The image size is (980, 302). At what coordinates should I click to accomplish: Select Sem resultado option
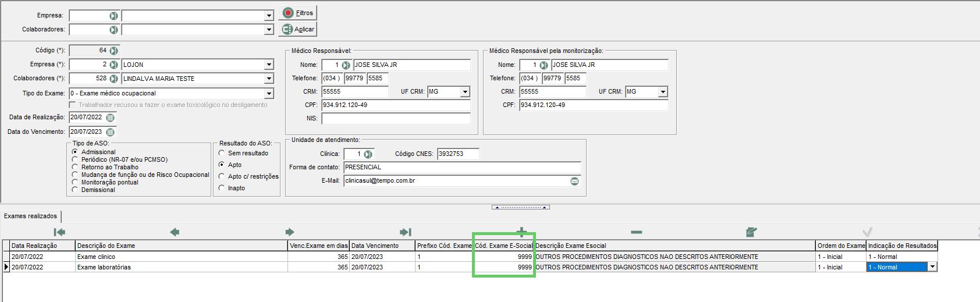tap(221, 153)
